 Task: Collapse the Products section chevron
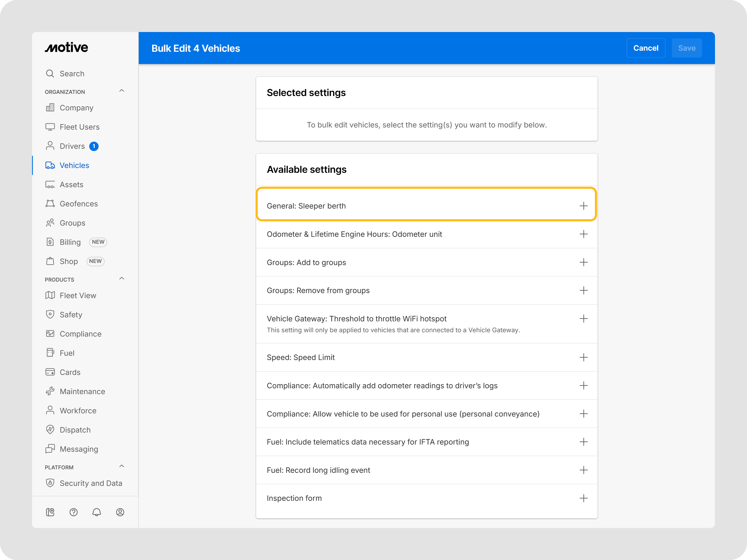click(x=122, y=278)
